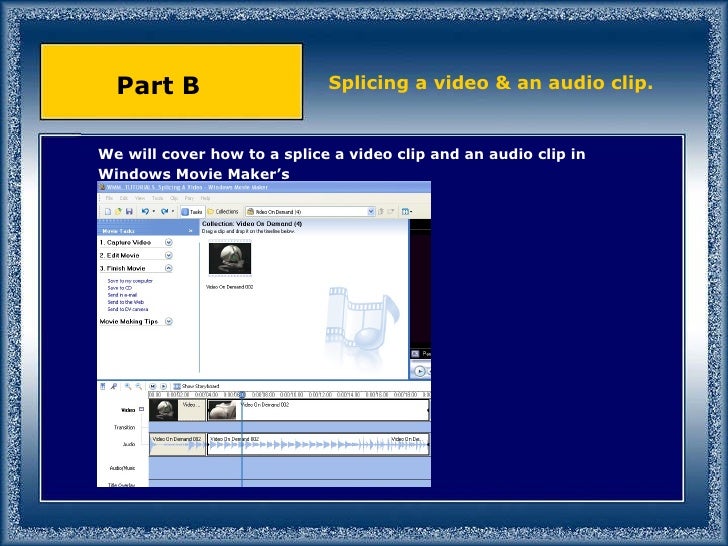Viewport: 728px width, 546px height.
Task: Click the Save Project floppy icon
Action: 129,212
